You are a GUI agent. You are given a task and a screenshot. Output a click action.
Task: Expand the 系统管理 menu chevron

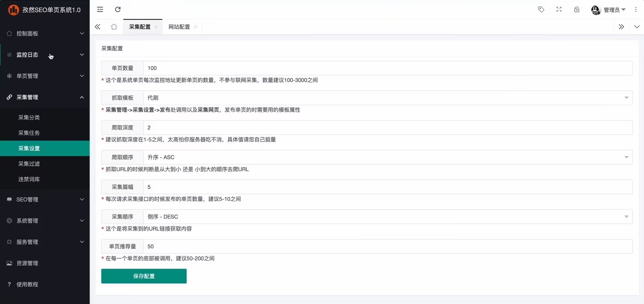click(82, 221)
